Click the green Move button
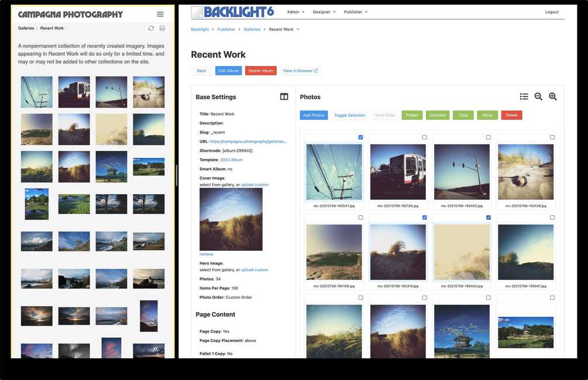Viewport: 588px width, 380px height. pos(487,115)
